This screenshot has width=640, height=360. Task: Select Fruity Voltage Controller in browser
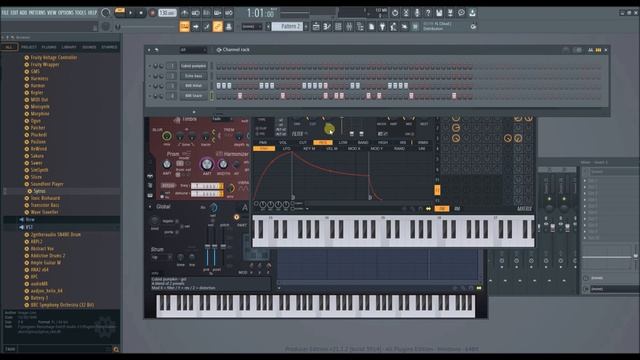tap(54, 58)
